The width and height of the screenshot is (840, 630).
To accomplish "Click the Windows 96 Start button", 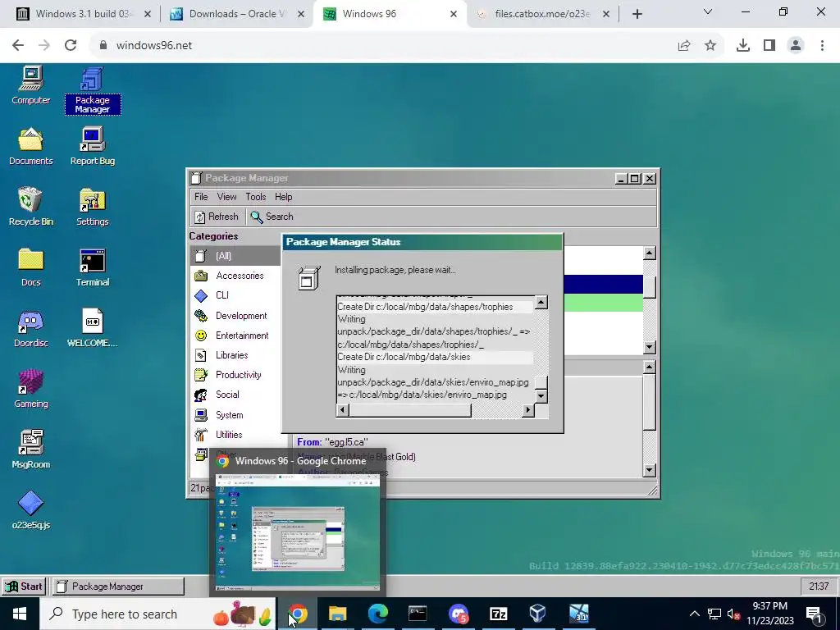I will coord(24,586).
